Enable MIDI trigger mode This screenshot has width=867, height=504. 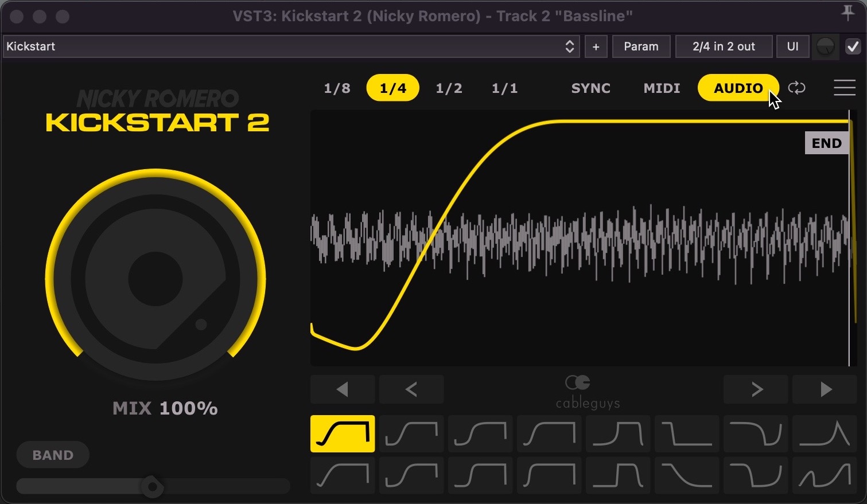tap(662, 88)
